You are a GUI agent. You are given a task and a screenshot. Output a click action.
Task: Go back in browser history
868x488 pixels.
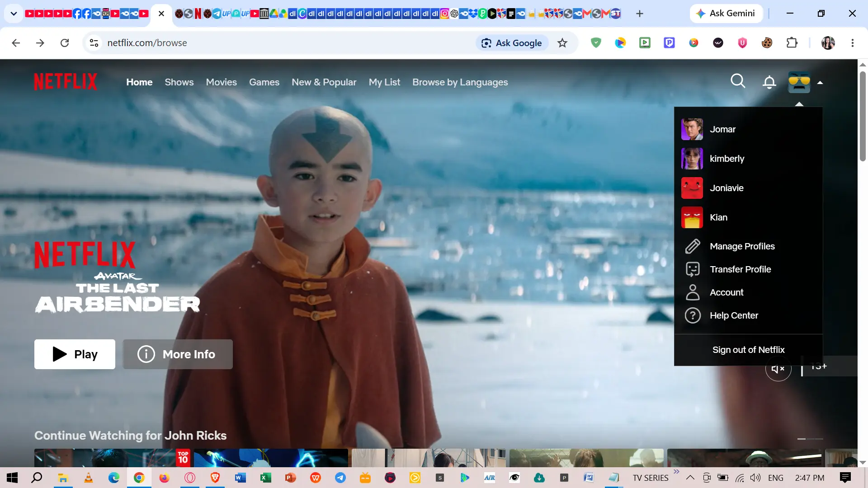pos(16,43)
